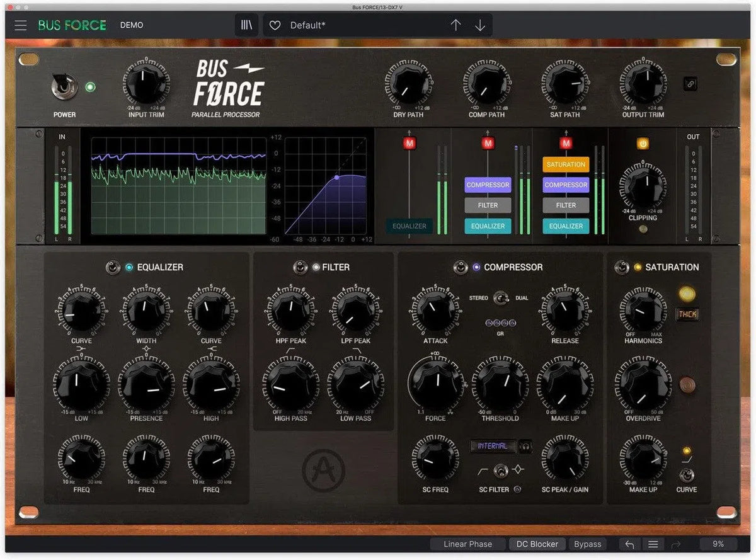Toggle the THICK harmonics mode

point(687,314)
